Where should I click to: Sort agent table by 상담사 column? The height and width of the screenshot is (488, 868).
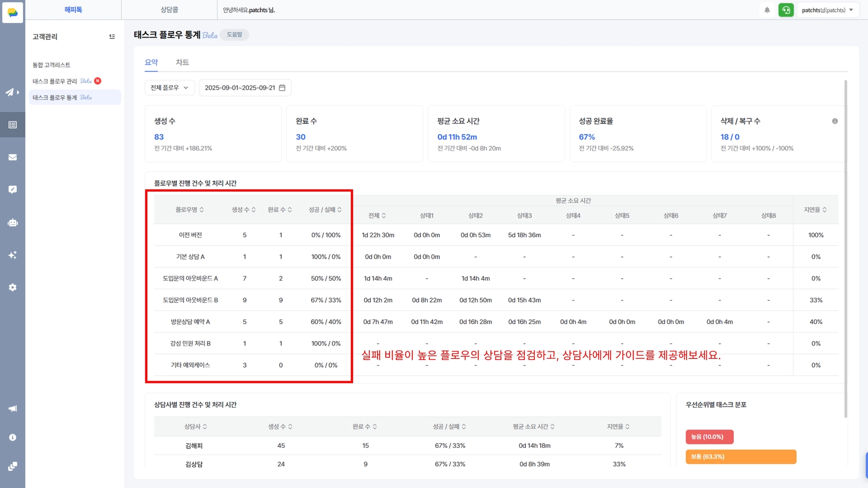[196, 427]
